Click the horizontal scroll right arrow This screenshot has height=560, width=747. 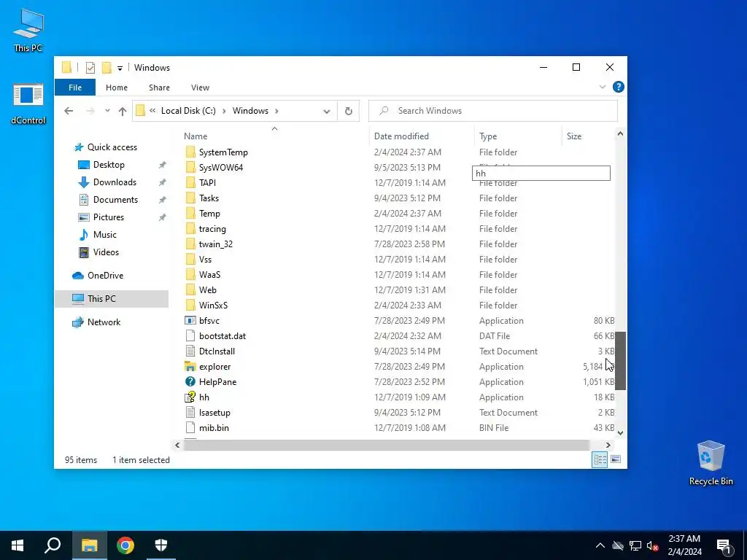tap(608, 445)
